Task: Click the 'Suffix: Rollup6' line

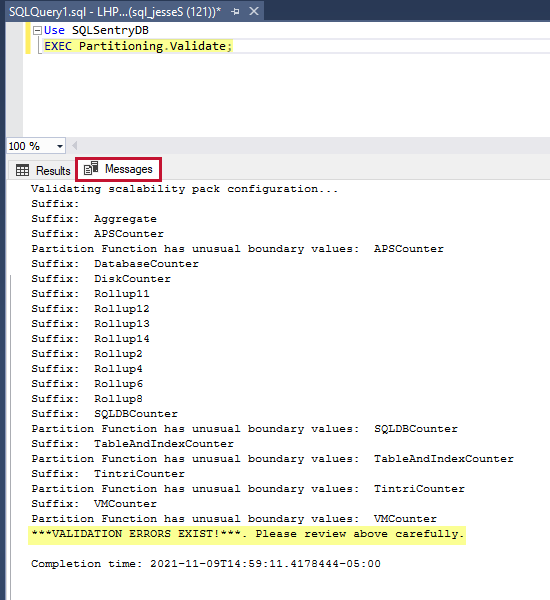Action: point(87,383)
